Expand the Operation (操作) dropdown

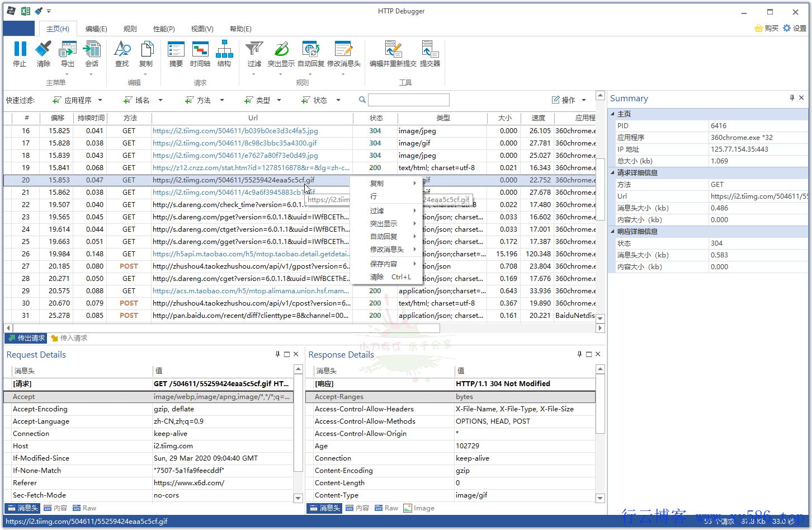pyautogui.click(x=568, y=100)
